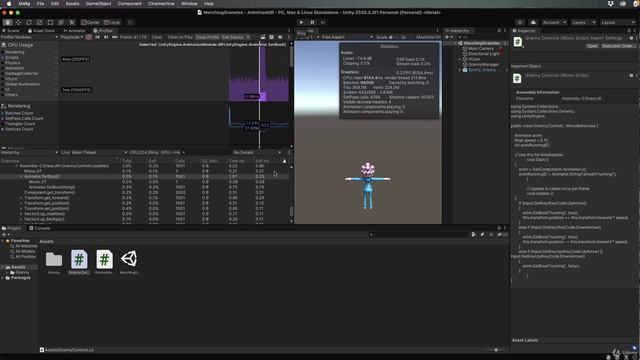Click the Play button
The width and height of the screenshot is (640, 360).
tap(302, 22)
